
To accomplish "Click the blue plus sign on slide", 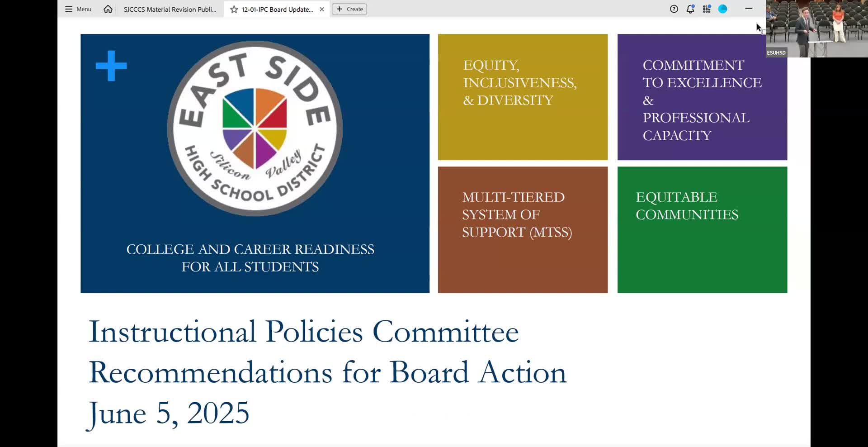I will pyautogui.click(x=111, y=66).
